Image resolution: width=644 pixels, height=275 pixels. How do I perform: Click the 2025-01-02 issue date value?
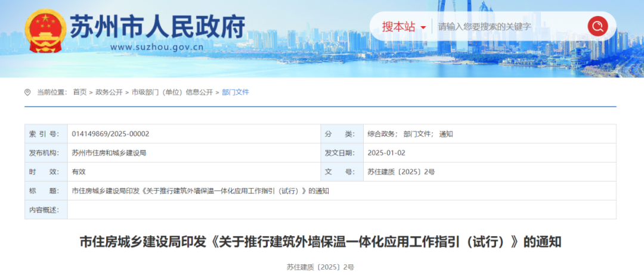(386, 153)
